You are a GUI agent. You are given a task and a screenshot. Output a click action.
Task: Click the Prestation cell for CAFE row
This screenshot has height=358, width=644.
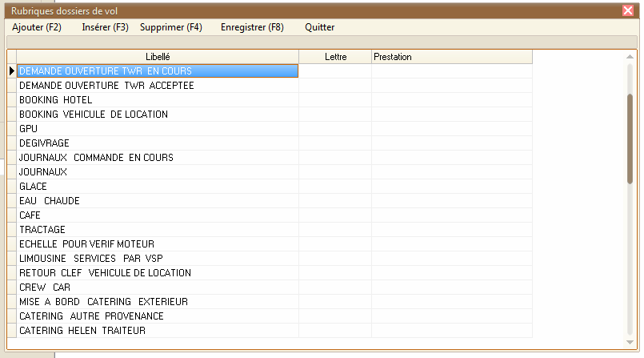click(x=451, y=215)
